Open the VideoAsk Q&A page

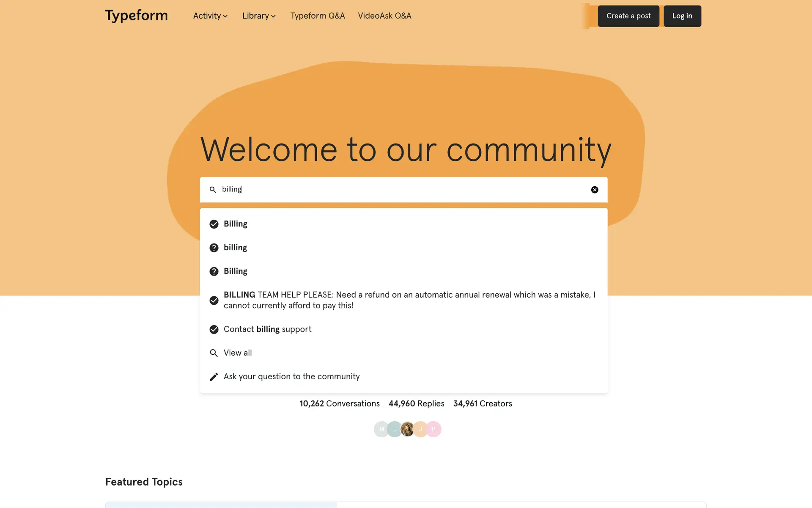(384, 16)
